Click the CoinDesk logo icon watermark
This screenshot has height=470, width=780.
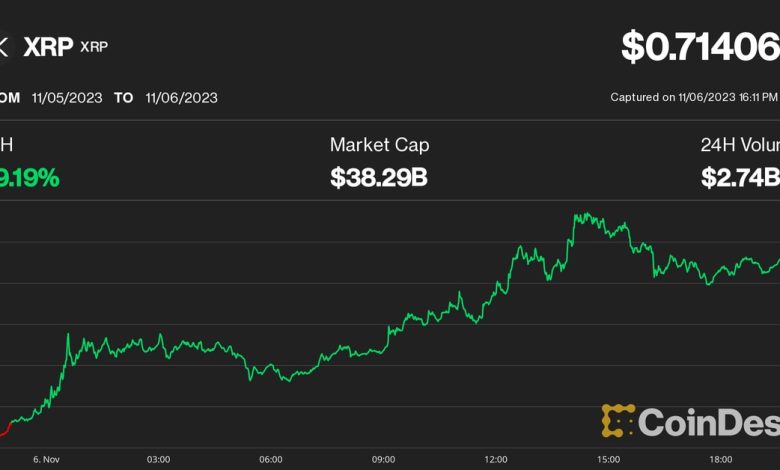(618, 420)
